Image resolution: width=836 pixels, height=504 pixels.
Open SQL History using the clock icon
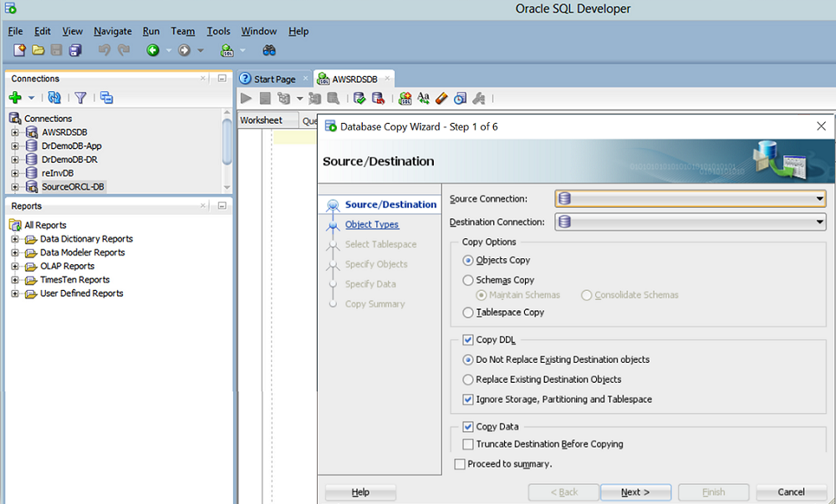point(460,98)
